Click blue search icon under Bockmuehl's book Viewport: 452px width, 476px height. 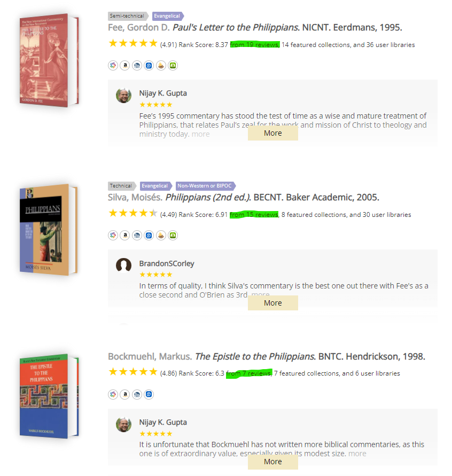(x=149, y=394)
